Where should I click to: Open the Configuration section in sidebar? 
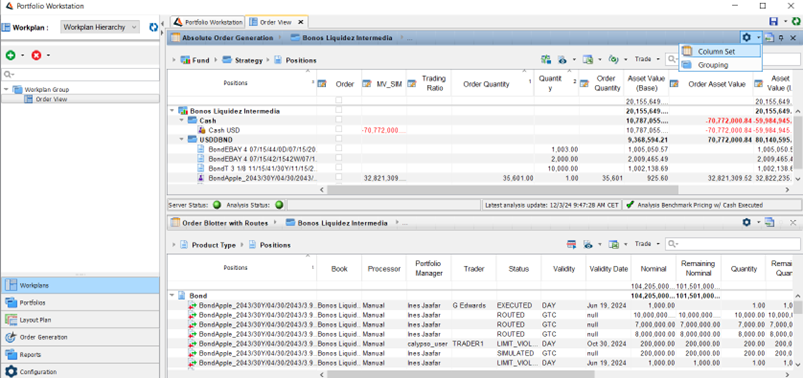(x=80, y=372)
